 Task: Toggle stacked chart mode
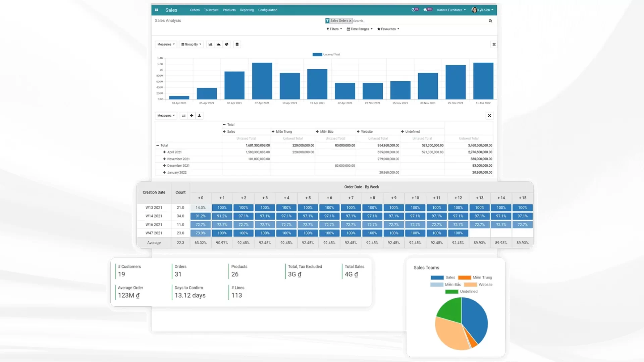[x=237, y=44]
